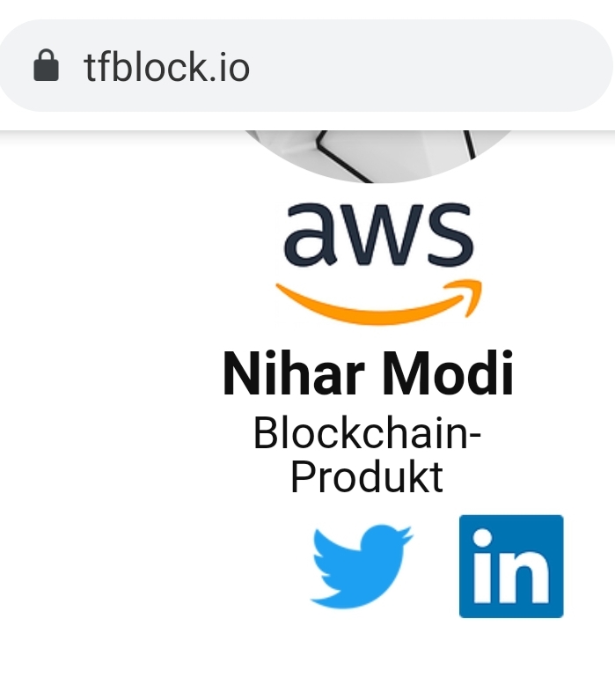The width and height of the screenshot is (615, 700).
Task: Open Nihar Modi's LinkedIn profile
Action: [x=510, y=566]
